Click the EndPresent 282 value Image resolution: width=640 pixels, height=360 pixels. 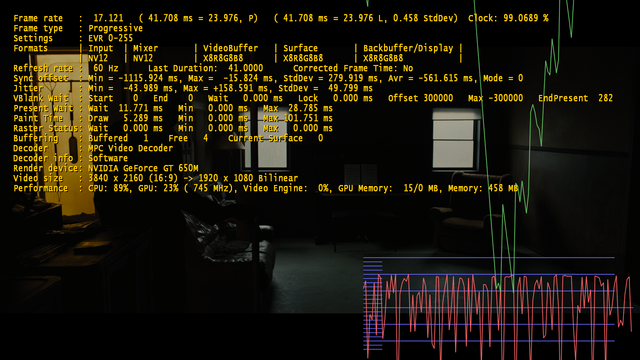coord(576,98)
